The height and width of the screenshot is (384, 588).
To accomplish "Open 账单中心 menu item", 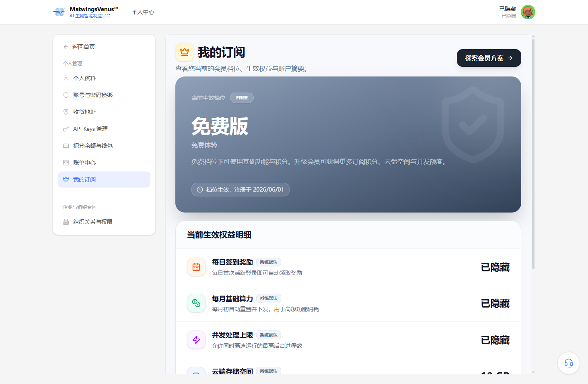I will click(104, 163).
